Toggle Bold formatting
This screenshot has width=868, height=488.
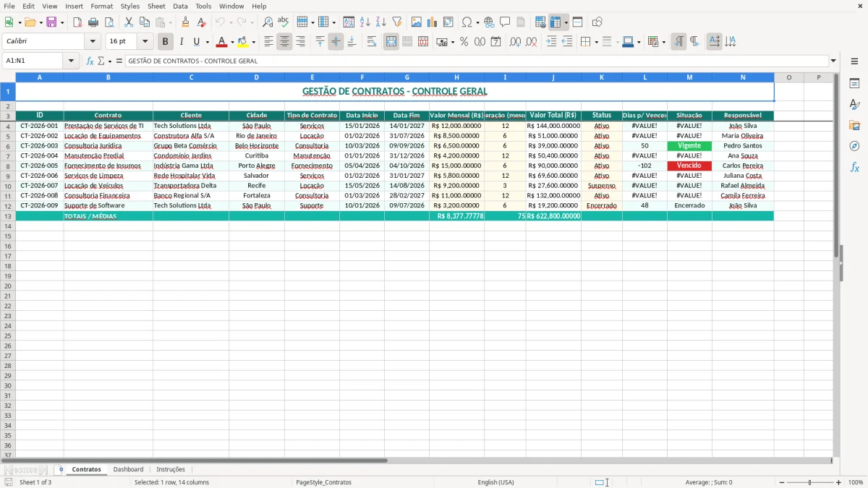(x=166, y=42)
